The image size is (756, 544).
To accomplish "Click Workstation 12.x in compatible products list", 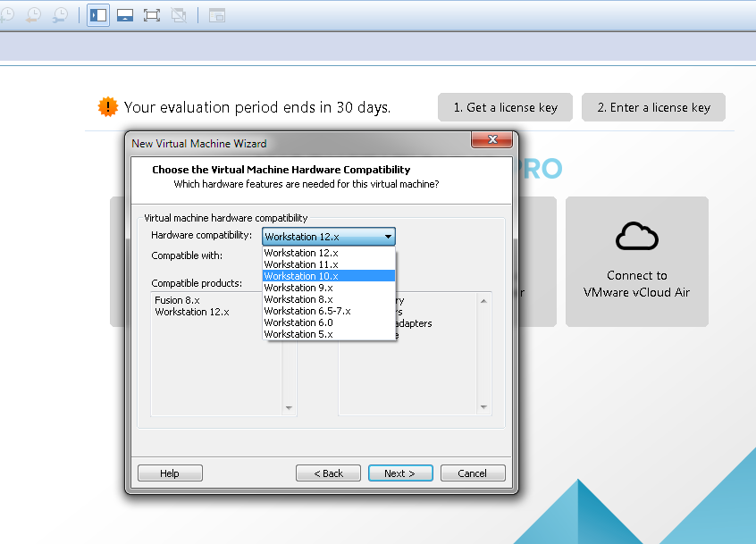I will [x=192, y=312].
